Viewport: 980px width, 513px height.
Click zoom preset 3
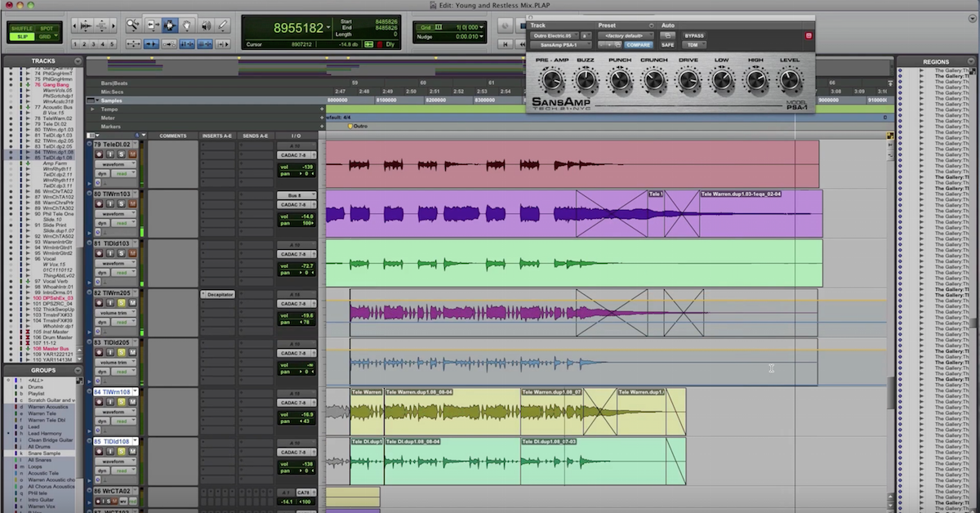(x=93, y=44)
